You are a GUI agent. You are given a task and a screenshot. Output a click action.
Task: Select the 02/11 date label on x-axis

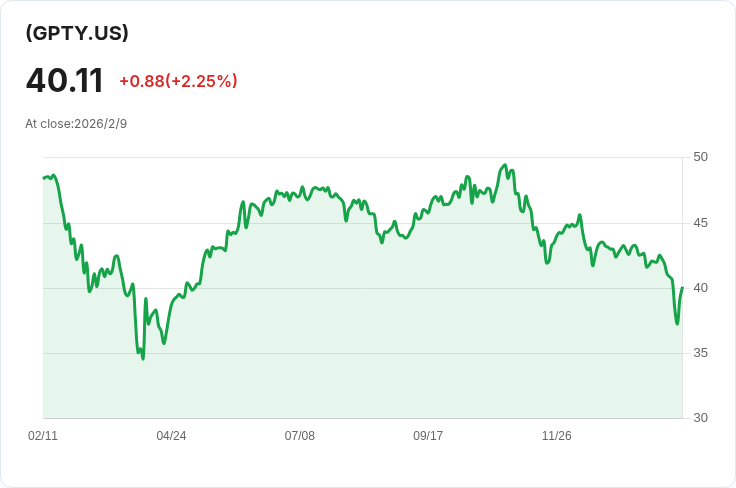pos(43,436)
